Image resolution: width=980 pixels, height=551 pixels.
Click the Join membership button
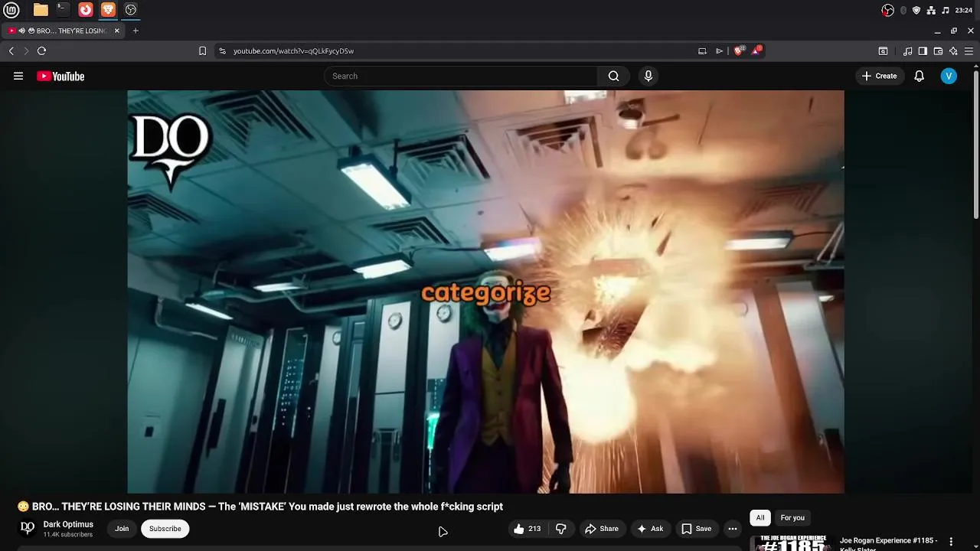point(122,529)
